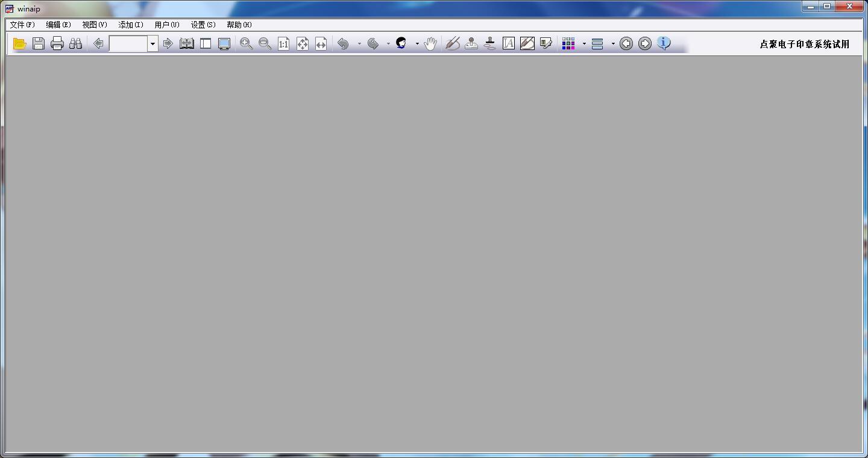Click the open folder icon
868x458 pixels.
[20, 43]
